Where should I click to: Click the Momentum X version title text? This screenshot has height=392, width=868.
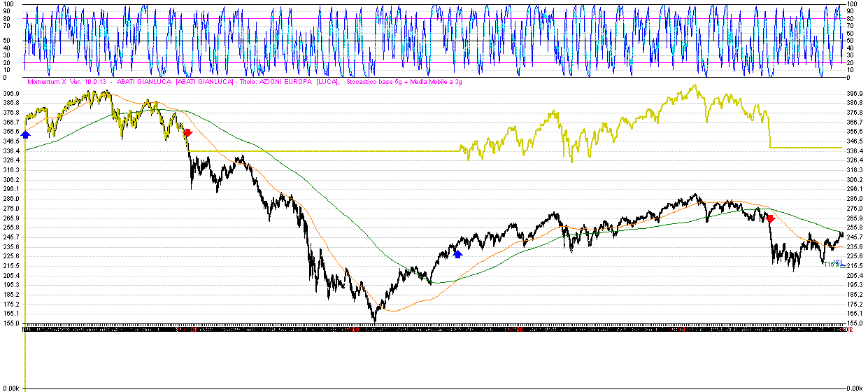pos(68,82)
